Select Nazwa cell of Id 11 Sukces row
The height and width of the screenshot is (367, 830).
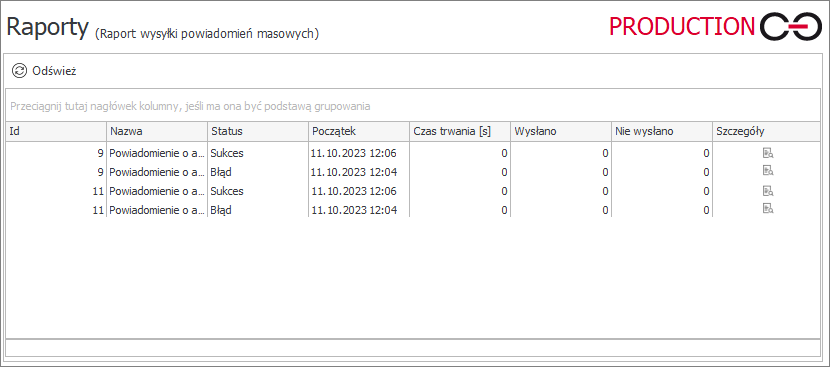click(x=157, y=191)
